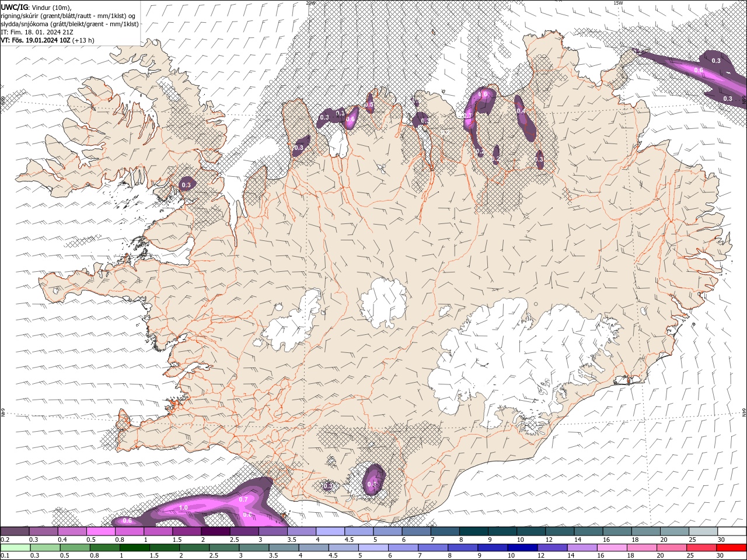Viewport: 747px width, 560px height.
Task: Click the "0.7" precipitation value offshore southwest
Action: [243, 499]
